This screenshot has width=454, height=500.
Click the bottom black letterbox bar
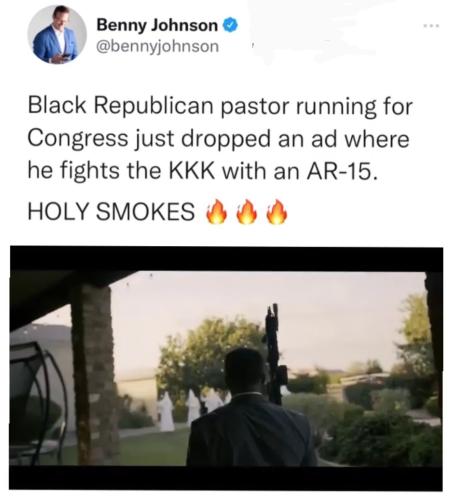tap(226, 477)
